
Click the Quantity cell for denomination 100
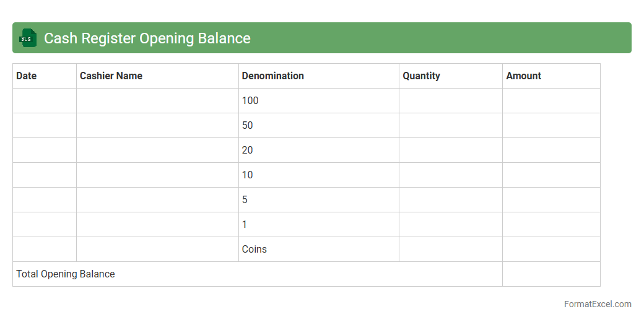451,100
